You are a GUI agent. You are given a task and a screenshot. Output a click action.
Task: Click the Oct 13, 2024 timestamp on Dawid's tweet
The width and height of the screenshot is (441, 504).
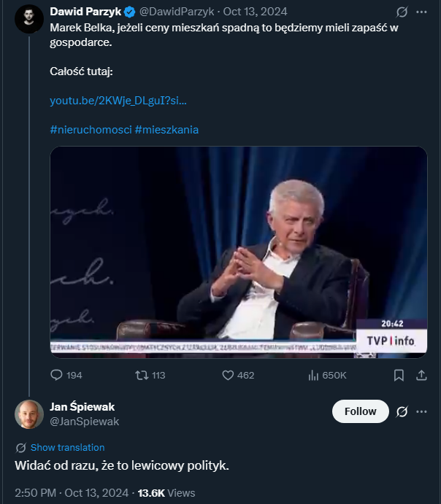255,12
